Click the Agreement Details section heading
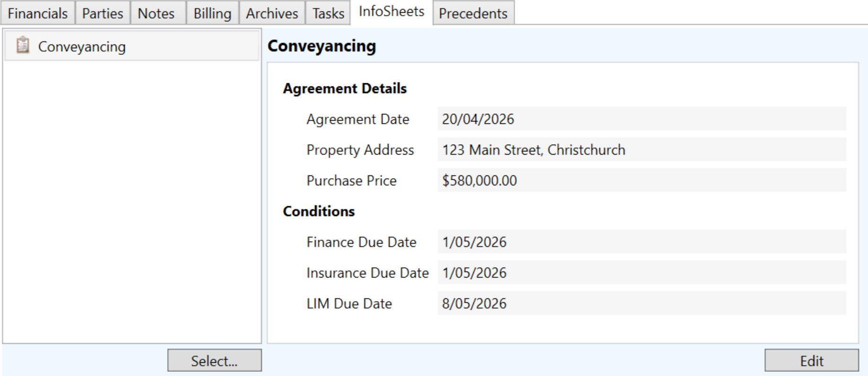The image size is (868, 376). 345,88
